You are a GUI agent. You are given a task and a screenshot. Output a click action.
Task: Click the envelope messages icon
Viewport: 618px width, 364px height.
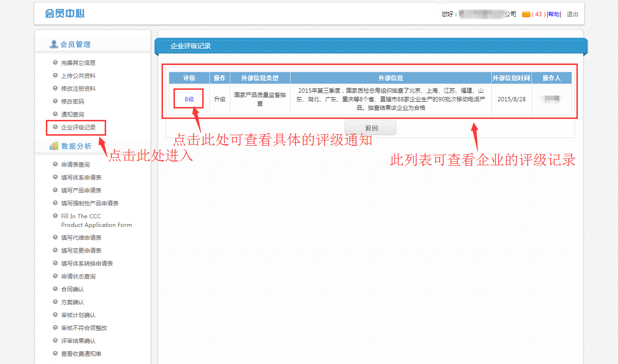(x=526, y=14)
